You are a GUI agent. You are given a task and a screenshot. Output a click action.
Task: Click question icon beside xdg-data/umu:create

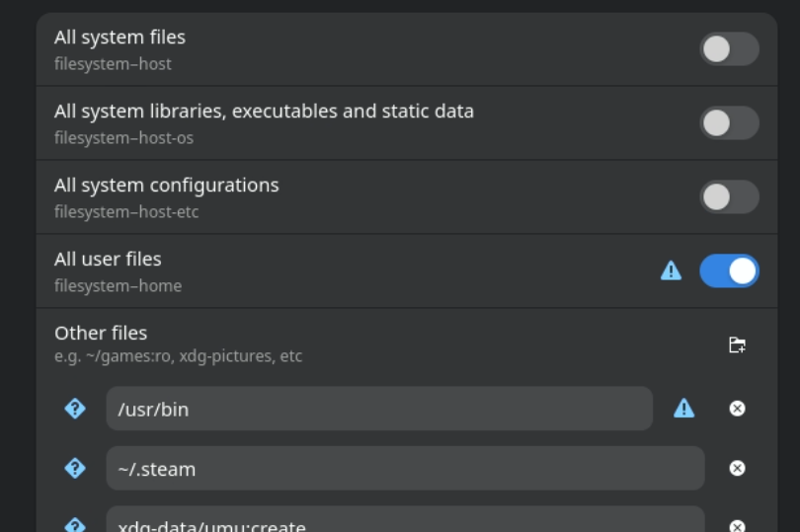coord(75,525)
